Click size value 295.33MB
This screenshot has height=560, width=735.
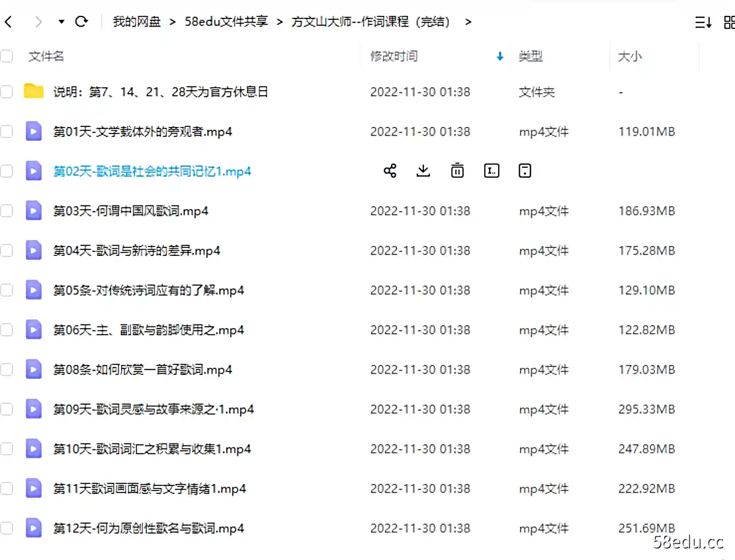click(x=647, y=409)
